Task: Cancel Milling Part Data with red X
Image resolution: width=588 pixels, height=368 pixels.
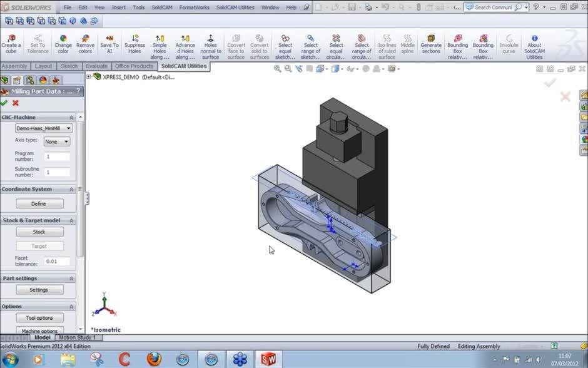Action: tap(15, 101)
